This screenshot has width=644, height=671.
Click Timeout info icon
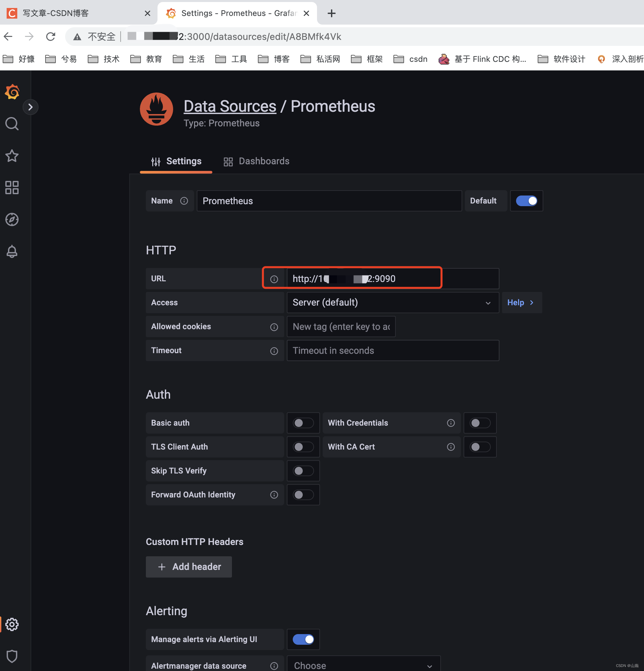click(x=274, y=351)
